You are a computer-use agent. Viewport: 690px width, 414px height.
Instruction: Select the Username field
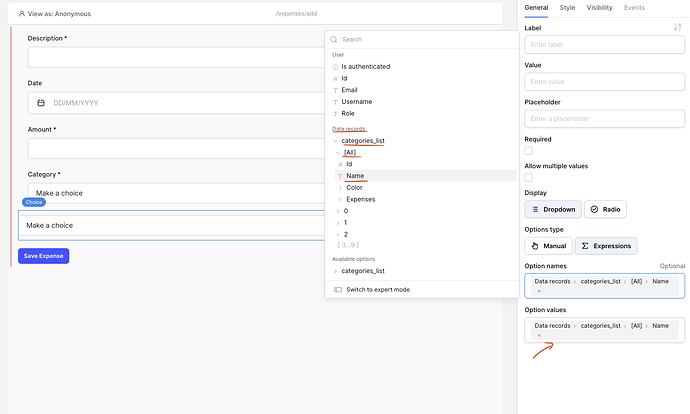click(357, 102)
